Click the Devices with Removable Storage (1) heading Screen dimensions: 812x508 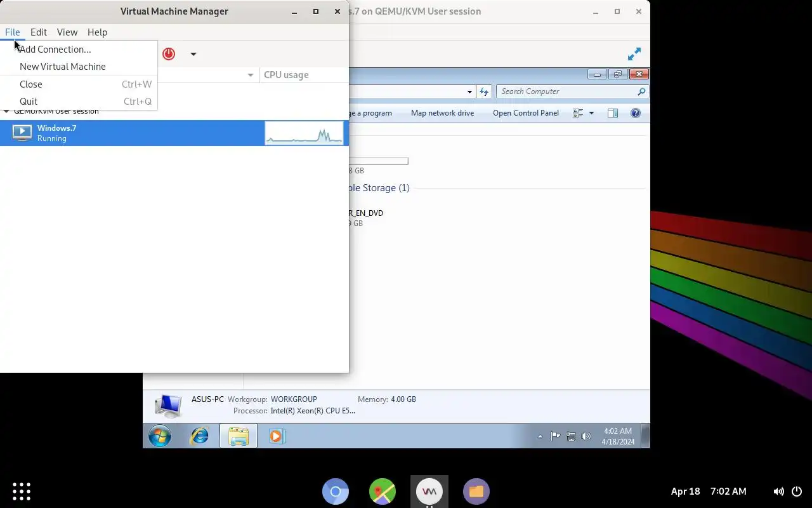379,188
